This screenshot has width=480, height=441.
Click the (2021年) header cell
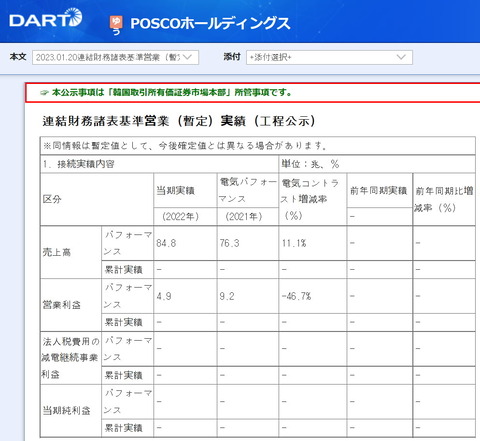point(248,216)
